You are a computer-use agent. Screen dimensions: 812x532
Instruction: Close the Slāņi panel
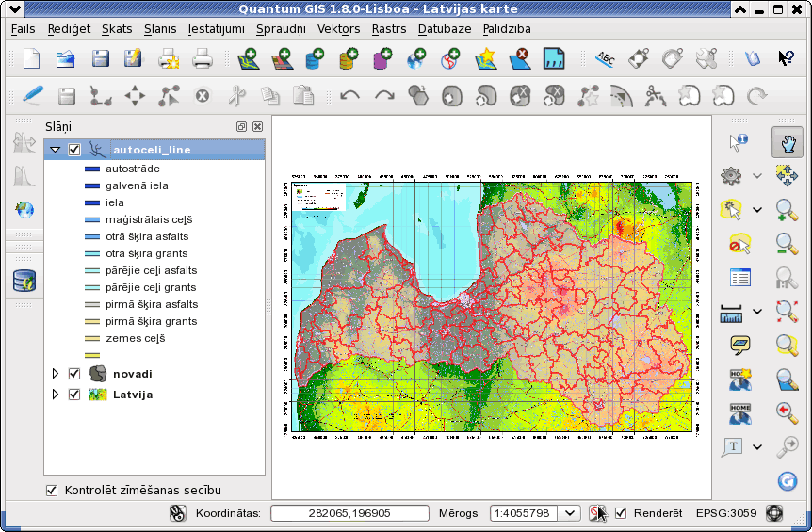[x=257, y=127]
